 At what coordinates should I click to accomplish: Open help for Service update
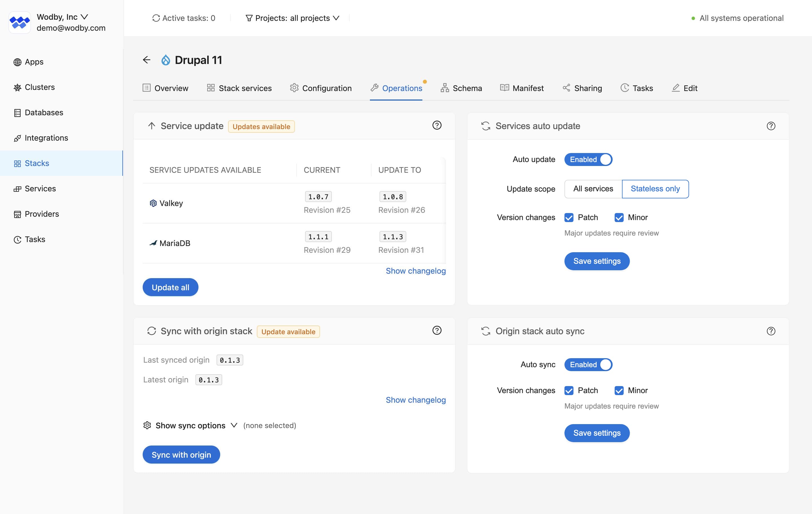coord(437,125)
